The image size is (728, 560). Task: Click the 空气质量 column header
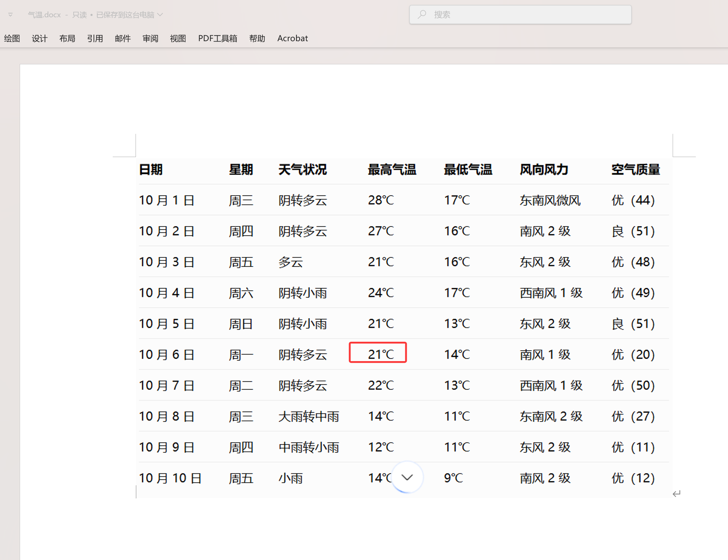(x=635, y=170)
